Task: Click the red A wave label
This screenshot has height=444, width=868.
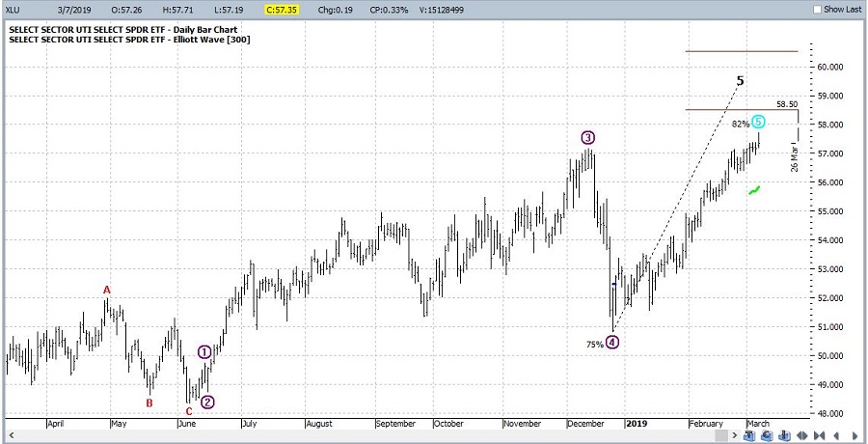Action: (106, 290)
